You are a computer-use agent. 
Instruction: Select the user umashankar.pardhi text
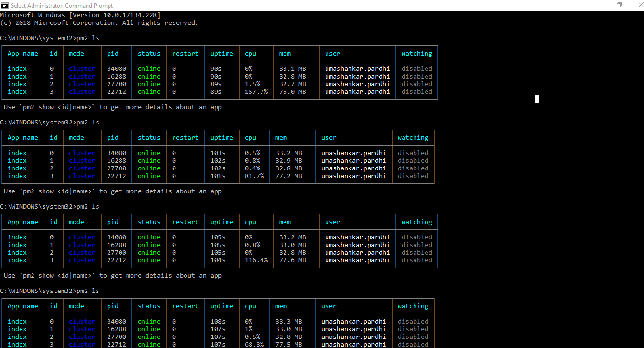click(357, 68)
